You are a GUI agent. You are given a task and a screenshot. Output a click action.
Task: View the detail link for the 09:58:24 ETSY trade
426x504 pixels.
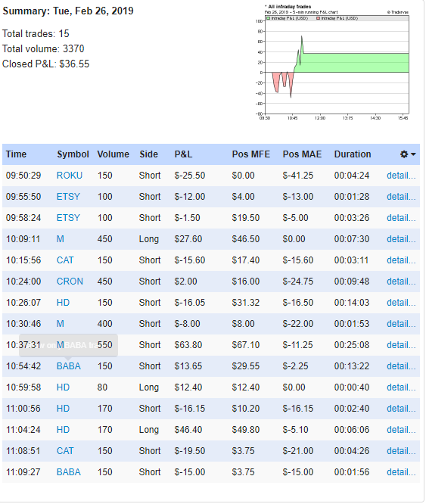click(401, 218)
